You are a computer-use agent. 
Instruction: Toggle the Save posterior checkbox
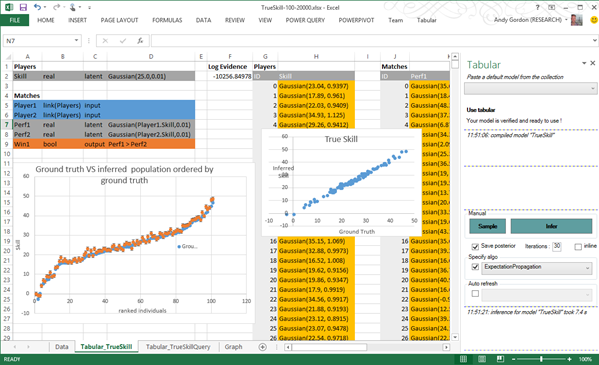coord(475,247)
